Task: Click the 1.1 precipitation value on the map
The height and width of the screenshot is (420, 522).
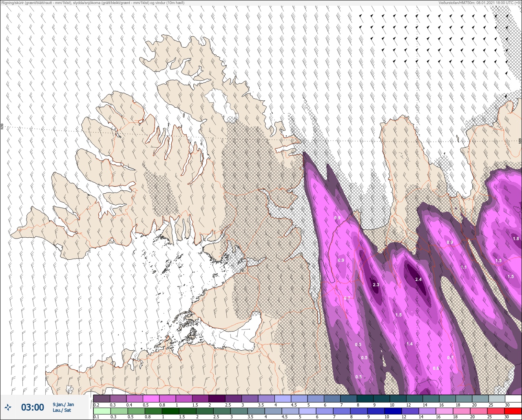Action: tap(463, 267)
